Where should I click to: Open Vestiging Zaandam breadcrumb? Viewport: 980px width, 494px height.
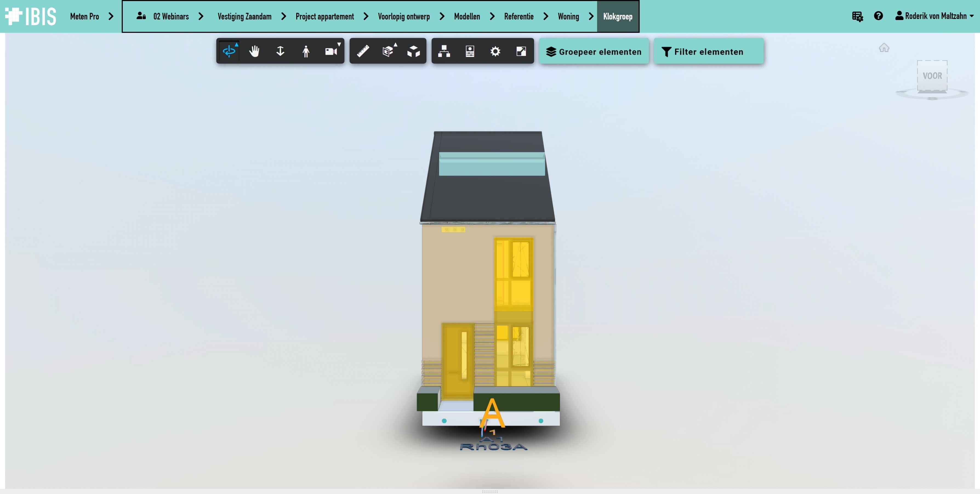(x=244, y=16)
